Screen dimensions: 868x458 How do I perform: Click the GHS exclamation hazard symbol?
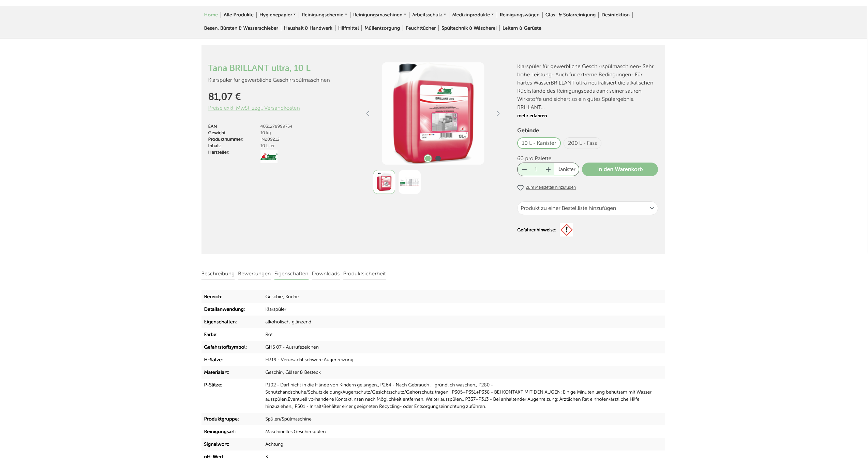click(x=566, y=230)
